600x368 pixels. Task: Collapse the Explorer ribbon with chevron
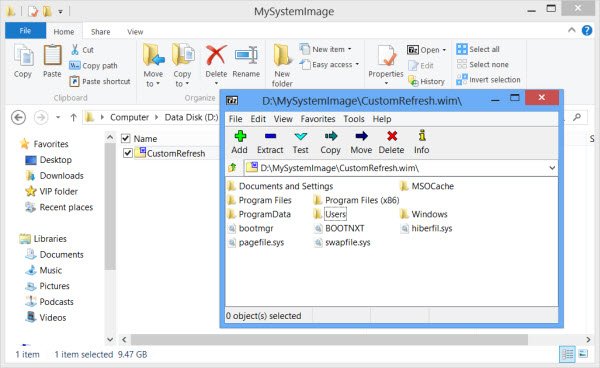572,30
